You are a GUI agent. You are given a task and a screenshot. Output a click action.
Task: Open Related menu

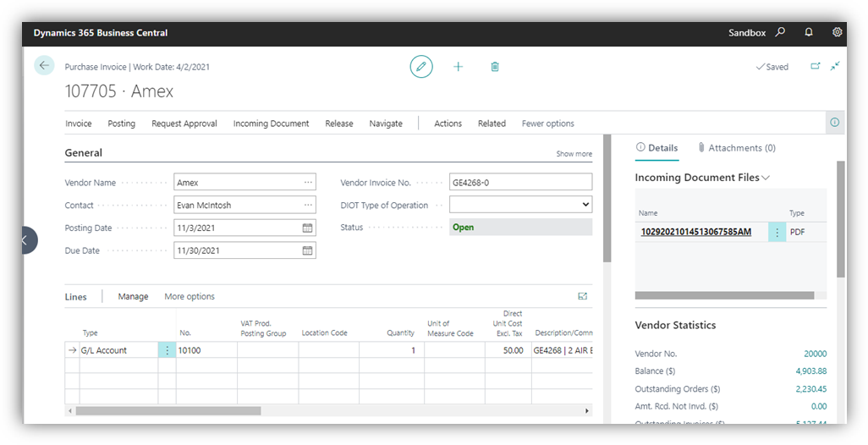(x=492, y=124)
